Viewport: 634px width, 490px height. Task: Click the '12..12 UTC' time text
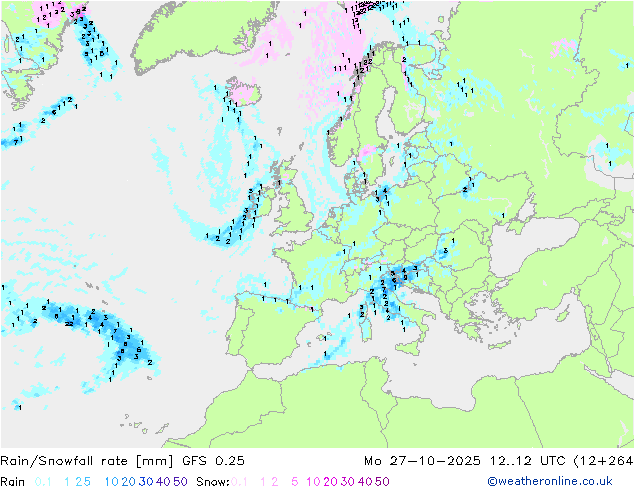[527, 461]
